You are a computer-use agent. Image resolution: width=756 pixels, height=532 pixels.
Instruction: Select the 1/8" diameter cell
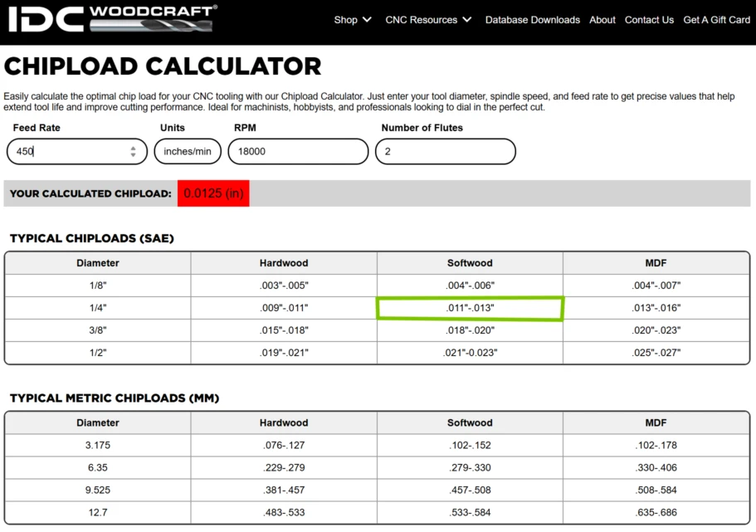(98, 286)
